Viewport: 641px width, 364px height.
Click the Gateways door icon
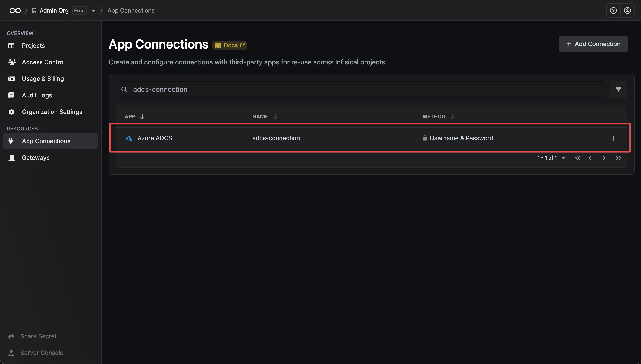point(12,157)
